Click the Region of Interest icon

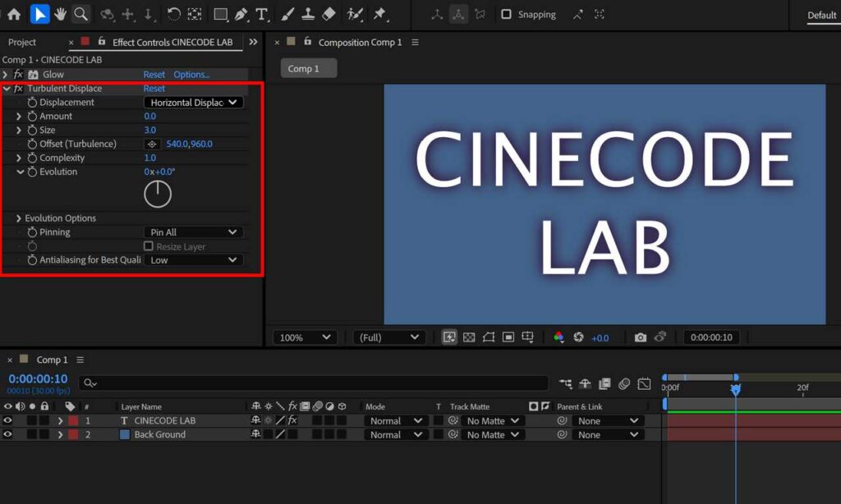508,337
